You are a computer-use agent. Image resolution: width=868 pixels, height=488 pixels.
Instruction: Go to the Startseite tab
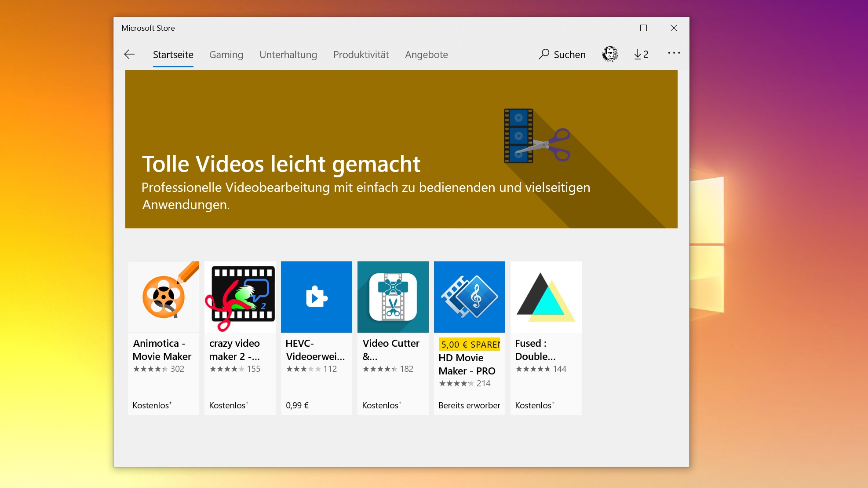click(173, 55)
